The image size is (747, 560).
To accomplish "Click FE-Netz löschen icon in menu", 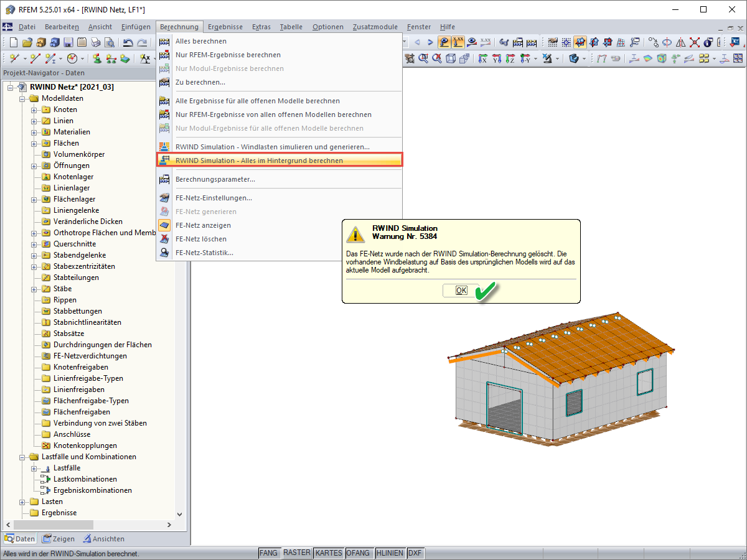I will coord(164,239).
